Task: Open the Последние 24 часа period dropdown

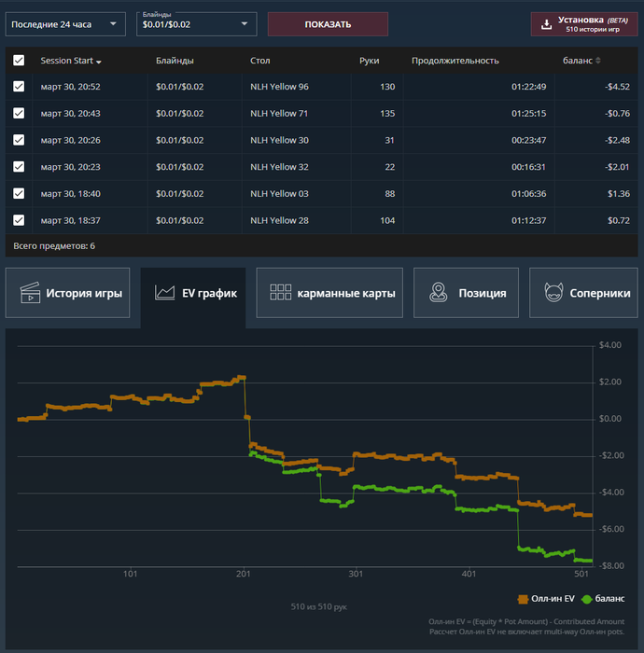Action: click(x=65, y=24)
